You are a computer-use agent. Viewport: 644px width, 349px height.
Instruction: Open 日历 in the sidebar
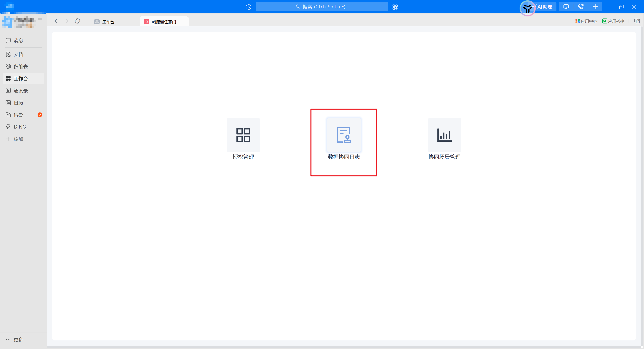pyautogui.click(x=23, y=103)
